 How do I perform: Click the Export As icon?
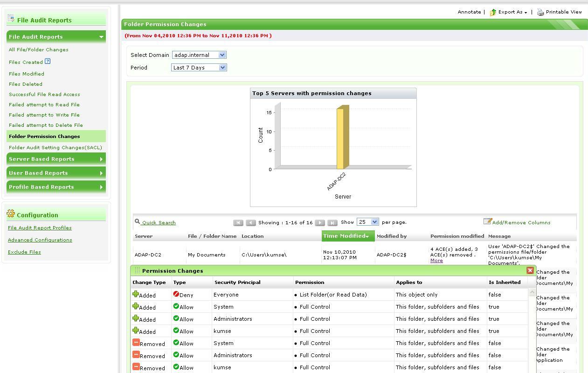point(493,12)
